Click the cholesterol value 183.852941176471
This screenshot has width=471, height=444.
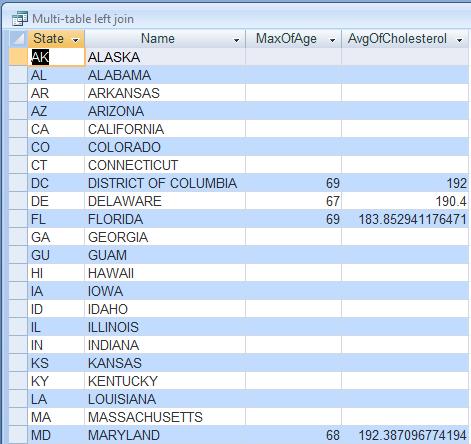click(x=405, y=219)
